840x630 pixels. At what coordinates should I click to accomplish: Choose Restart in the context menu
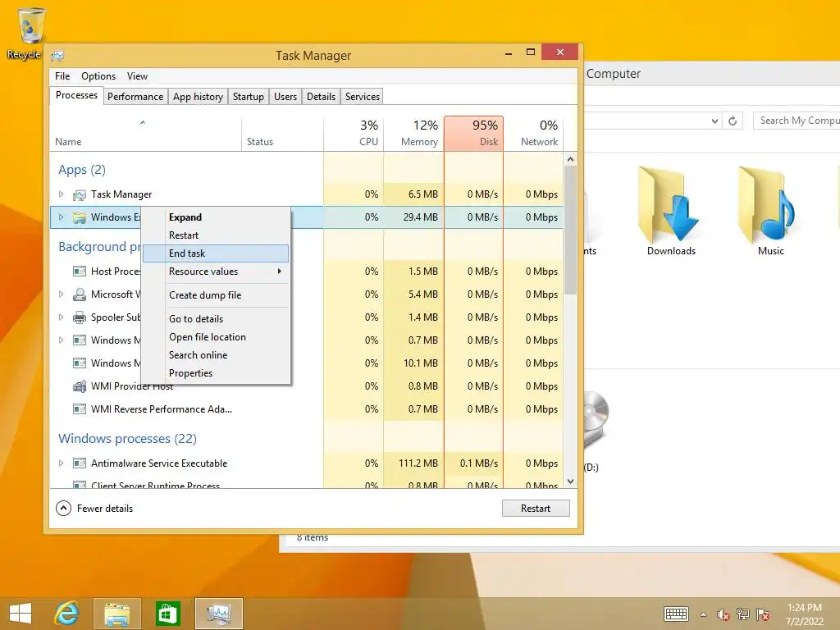[x=216, y=235]
